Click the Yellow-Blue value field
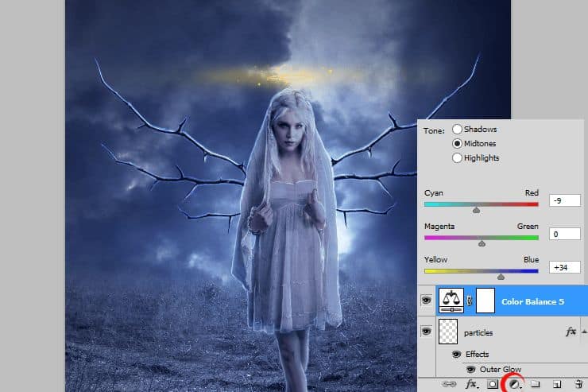 [x=564, y=267]
